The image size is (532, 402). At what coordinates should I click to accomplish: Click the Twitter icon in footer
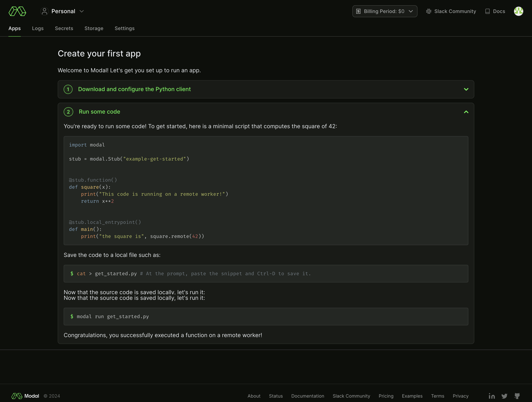(x=504, y=396)
